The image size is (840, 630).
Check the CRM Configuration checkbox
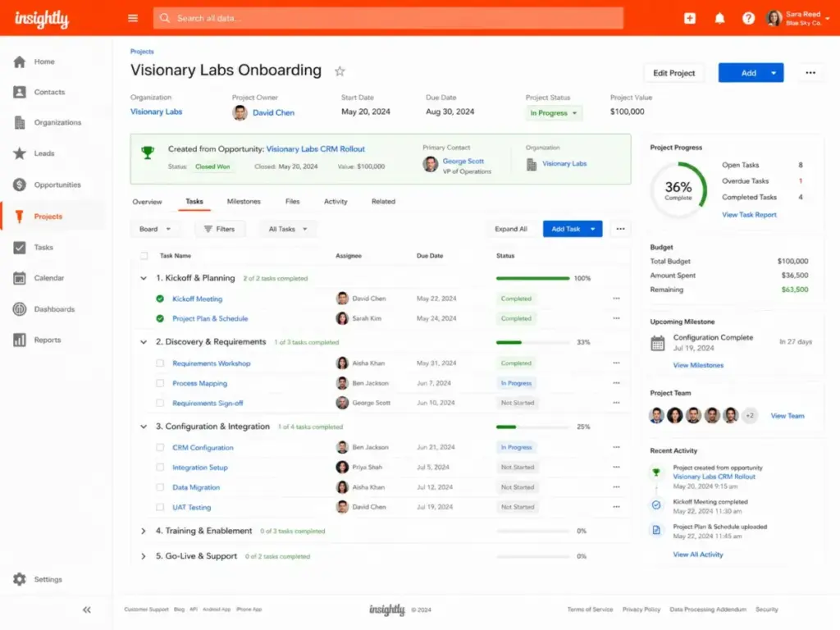pos(160,447)
